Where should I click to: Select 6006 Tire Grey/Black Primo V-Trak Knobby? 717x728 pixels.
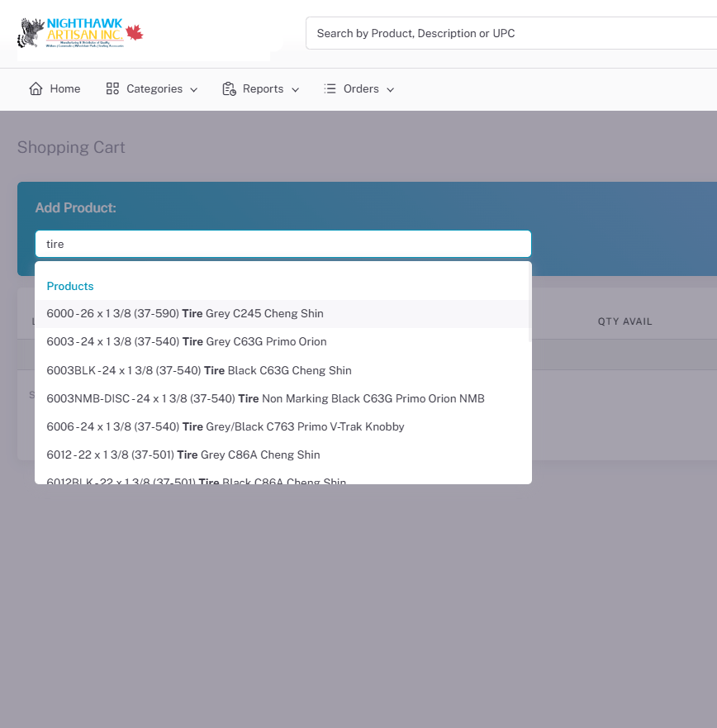tap(226, 426)
